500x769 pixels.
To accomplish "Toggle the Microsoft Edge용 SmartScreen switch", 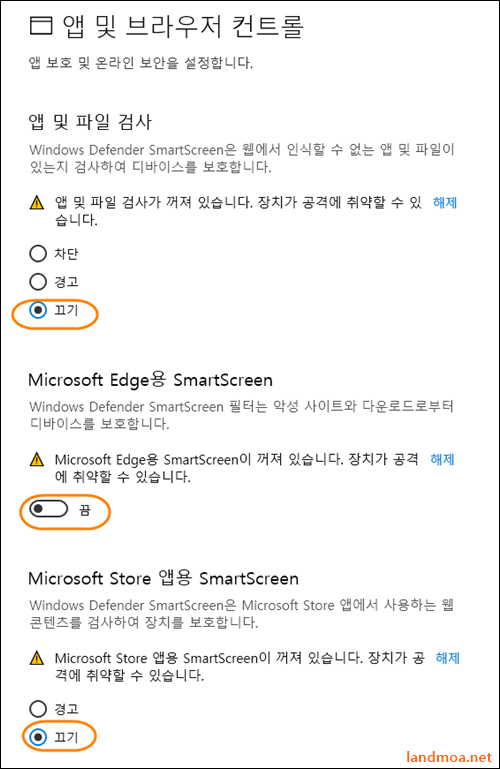I will click(49, 509).
